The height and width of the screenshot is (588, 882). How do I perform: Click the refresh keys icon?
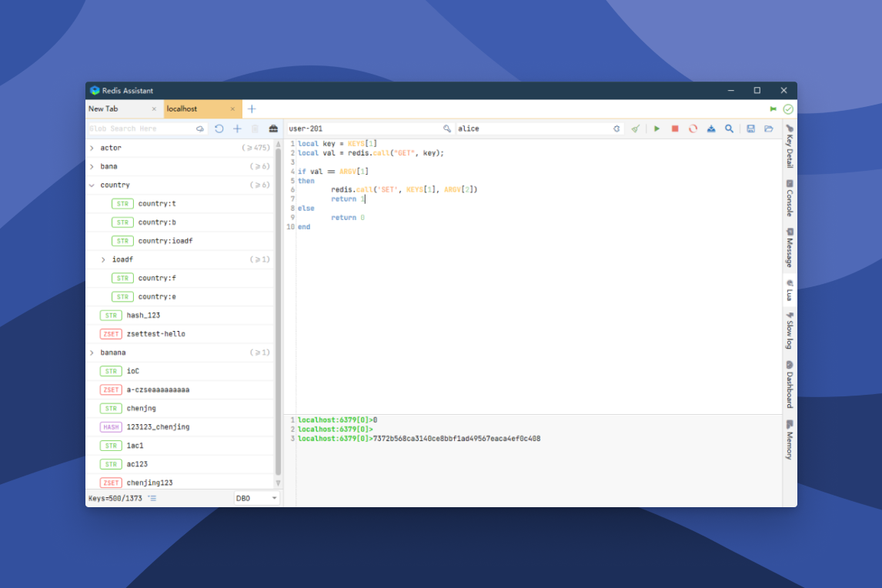click(219, 129)
